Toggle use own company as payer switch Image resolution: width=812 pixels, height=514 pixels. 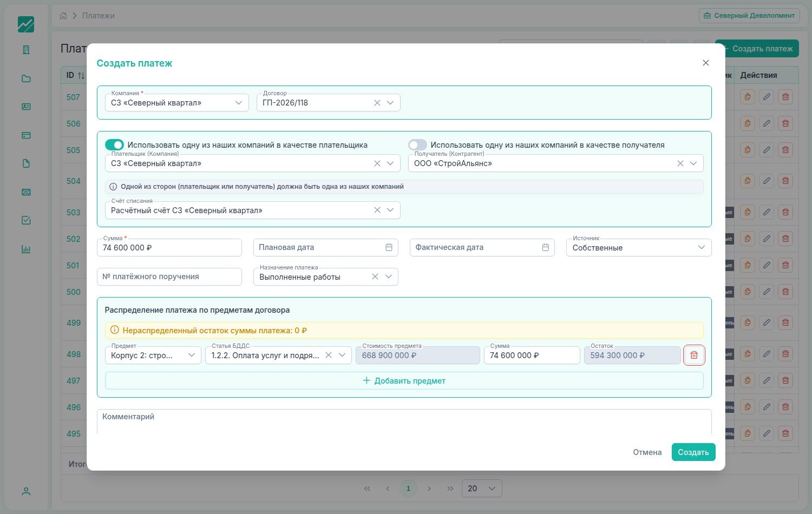click(114, 145)
